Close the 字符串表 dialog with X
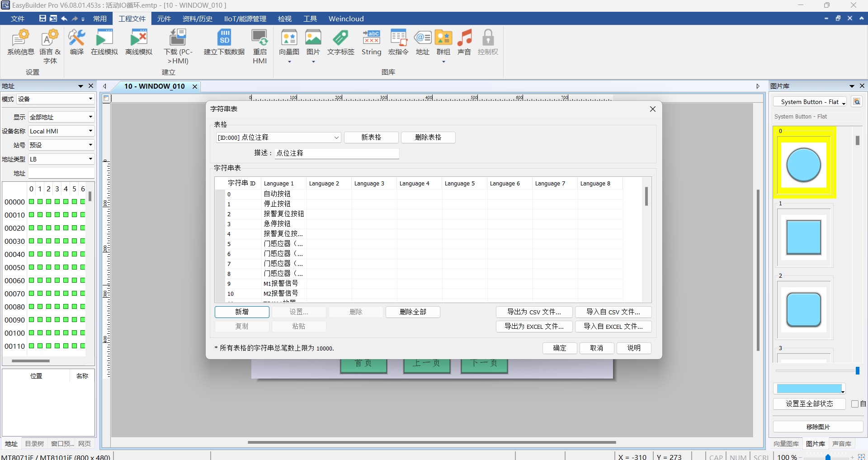The image size is (868, 460). pyautogui.click(x=653, y=109)
